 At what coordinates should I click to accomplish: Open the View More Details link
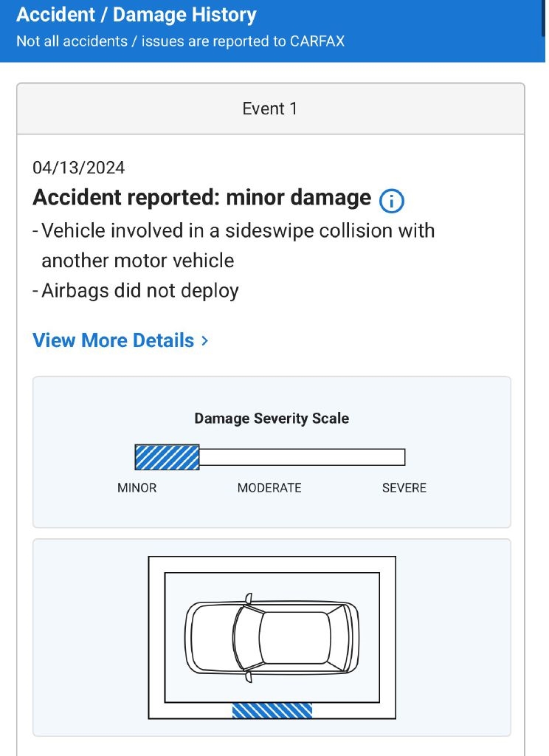(114, 340)
